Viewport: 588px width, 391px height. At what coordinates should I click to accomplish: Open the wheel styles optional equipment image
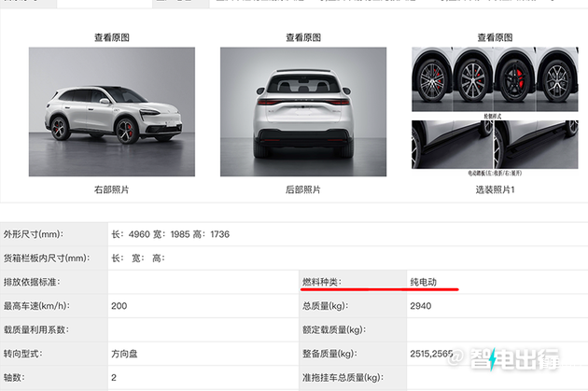pos(495,79)
